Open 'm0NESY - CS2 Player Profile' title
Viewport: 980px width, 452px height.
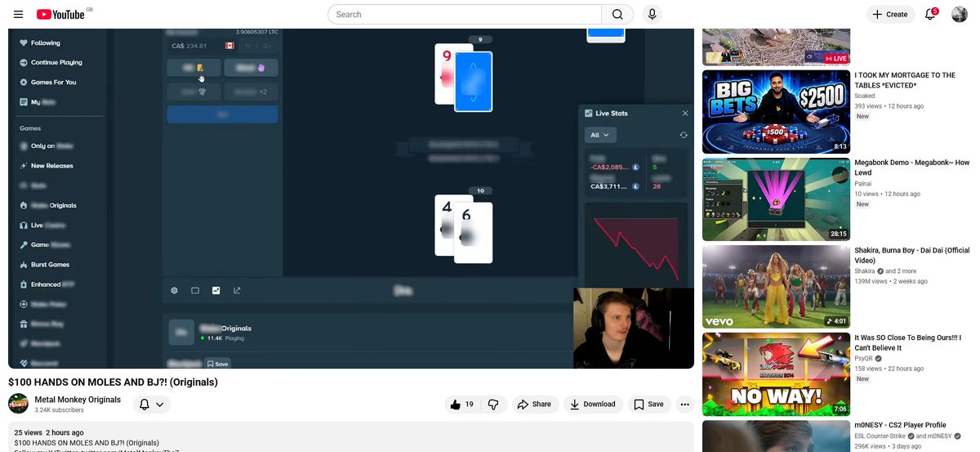click(x=900, y=425)
